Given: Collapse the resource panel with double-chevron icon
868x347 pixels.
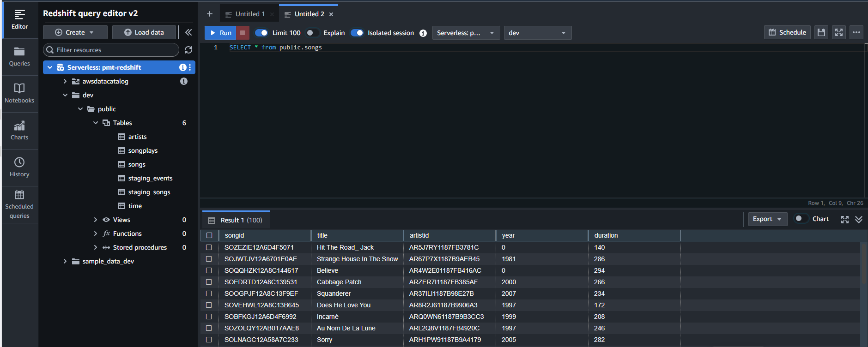Looking at the screenshot, I should [x=188, y=32].
